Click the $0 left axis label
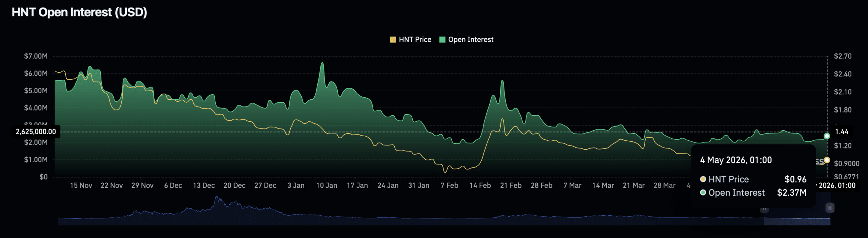 (x=43, y=177)
